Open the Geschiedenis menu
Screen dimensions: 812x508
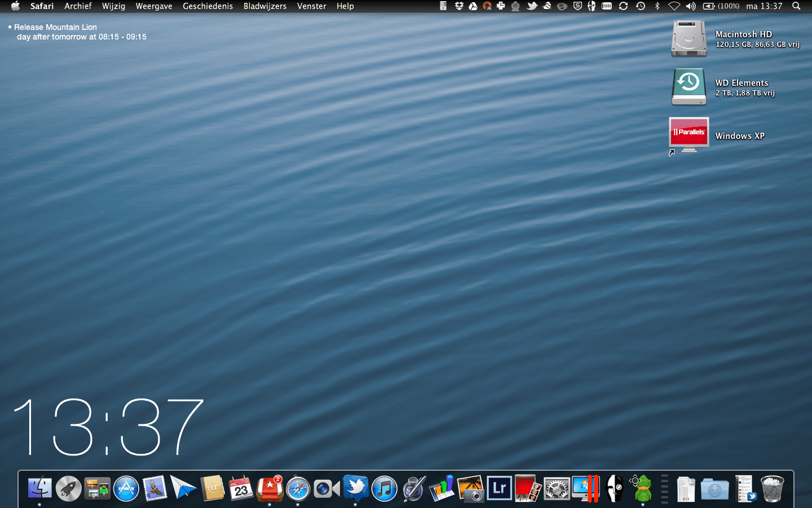pos(208,6)
